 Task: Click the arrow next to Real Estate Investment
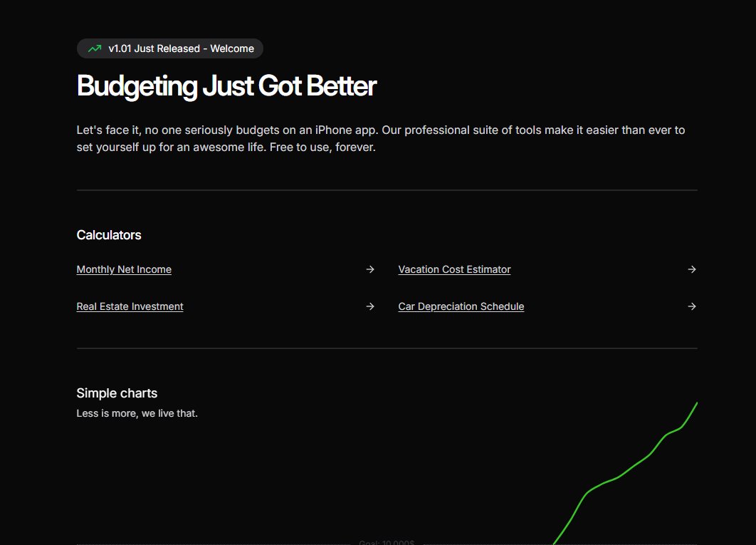pyautogui.click(x=369, y=306)
